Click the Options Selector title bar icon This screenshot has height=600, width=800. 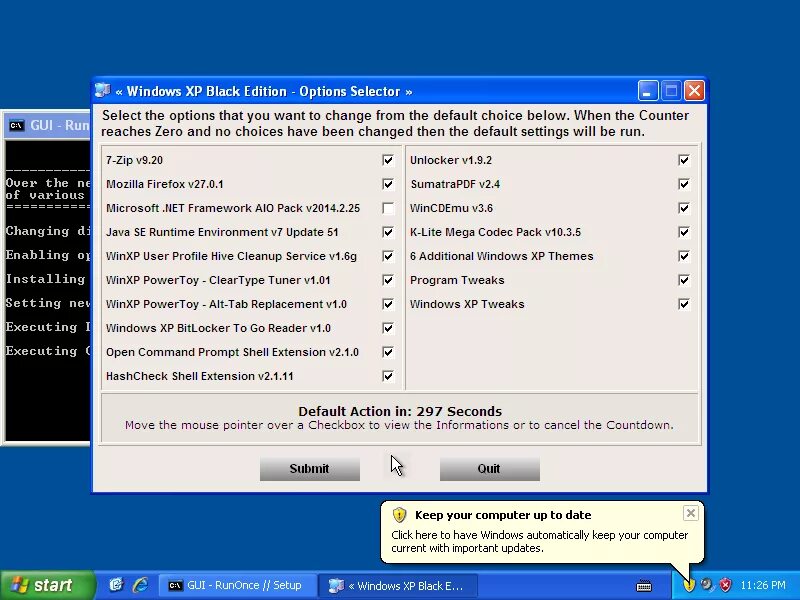point(103,91)
